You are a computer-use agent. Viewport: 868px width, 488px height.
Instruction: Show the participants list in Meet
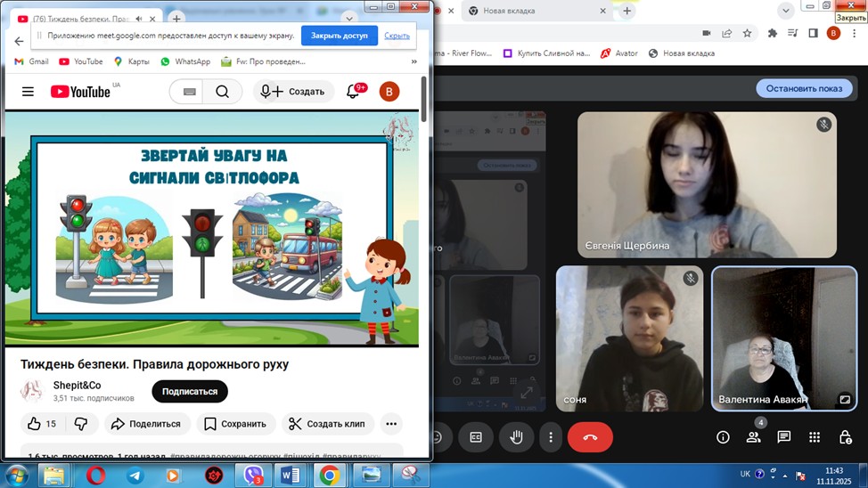[x=754, y=437]
